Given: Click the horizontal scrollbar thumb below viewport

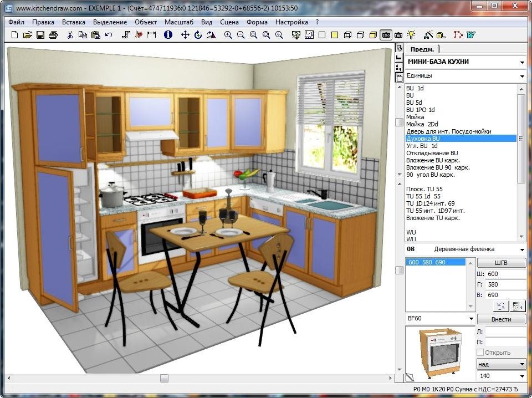Looking at the screenshot, I should pos(164,378).
